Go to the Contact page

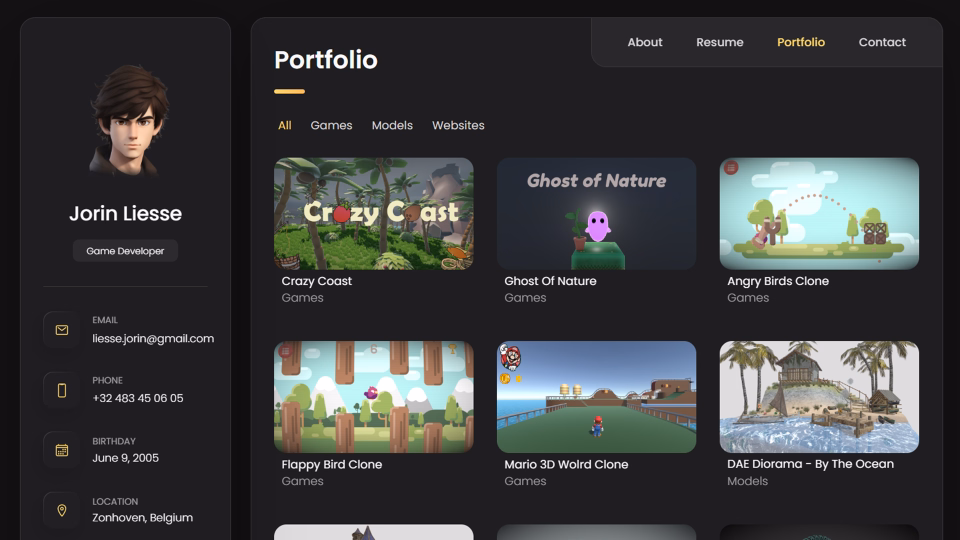(882, 42)
